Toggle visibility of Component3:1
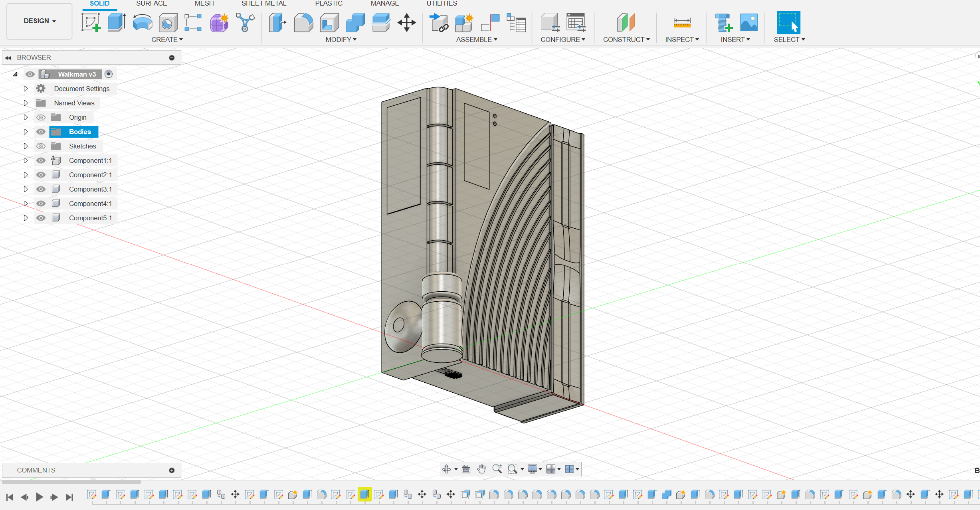The image size is (980, 510). click(x=41, y=189)
